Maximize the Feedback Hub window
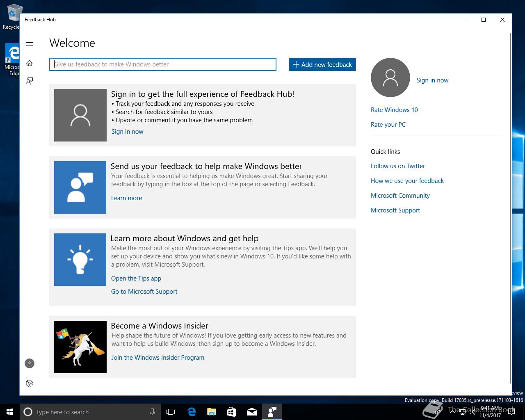This screenshot has height=420, width=525. (484, 20)
